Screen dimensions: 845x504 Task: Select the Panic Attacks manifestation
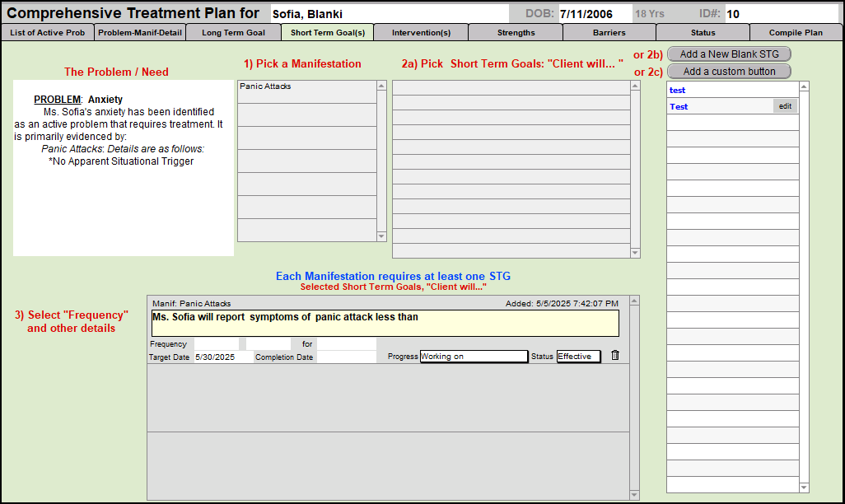coord(306,86)
